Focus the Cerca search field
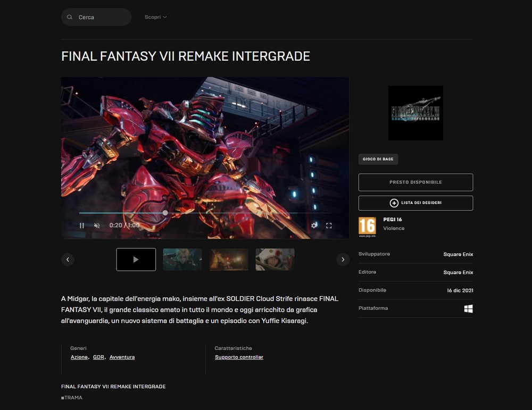This screenshot has height=410, width=532. click(96, 17)
